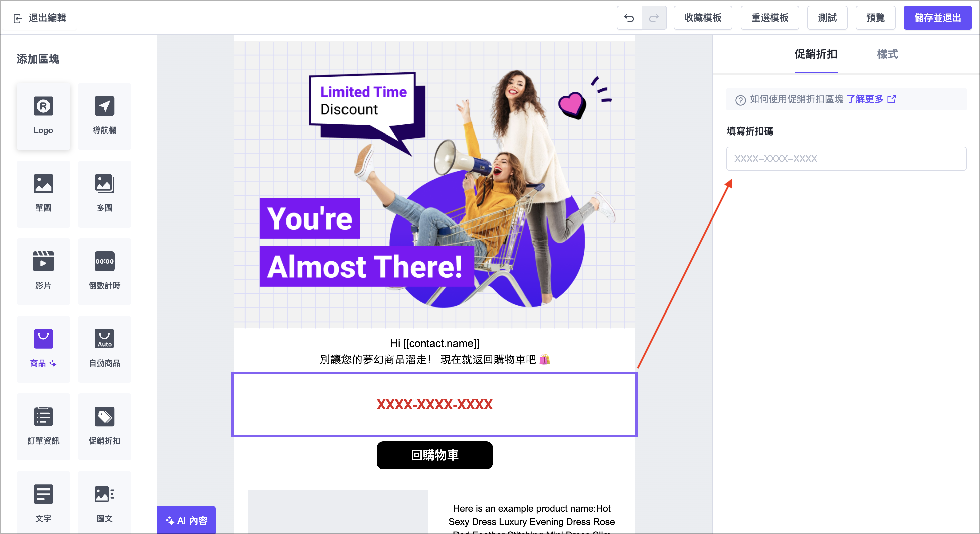Add the 訂單資訊 order info block
980x534 pixels.
click(43, 427)
